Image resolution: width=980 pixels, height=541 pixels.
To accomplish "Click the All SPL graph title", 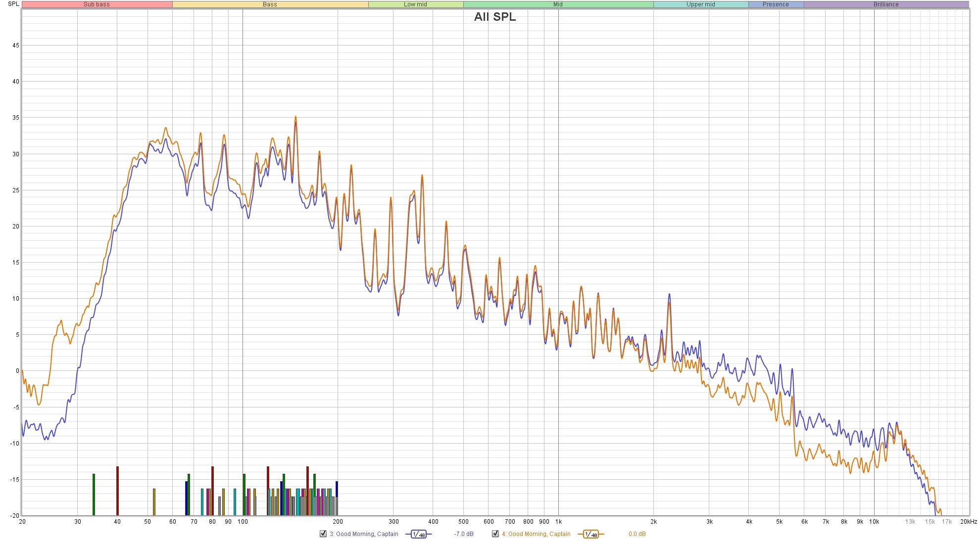I will [x=494, y=17].
